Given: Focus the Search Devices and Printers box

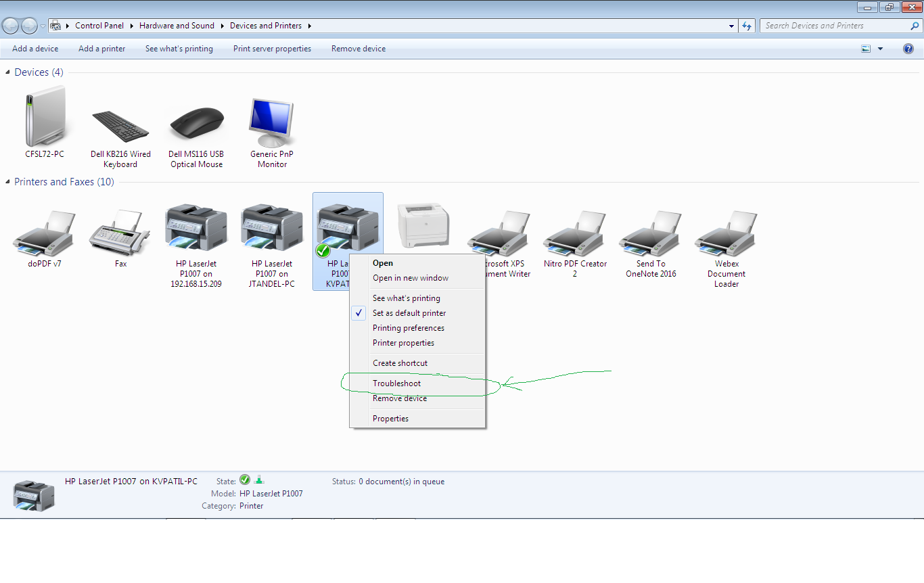Looking at the screenshot, I should click(835, 26).
